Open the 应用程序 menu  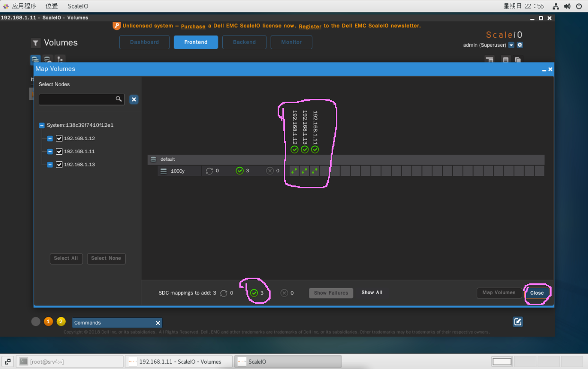tap(24, 6)
